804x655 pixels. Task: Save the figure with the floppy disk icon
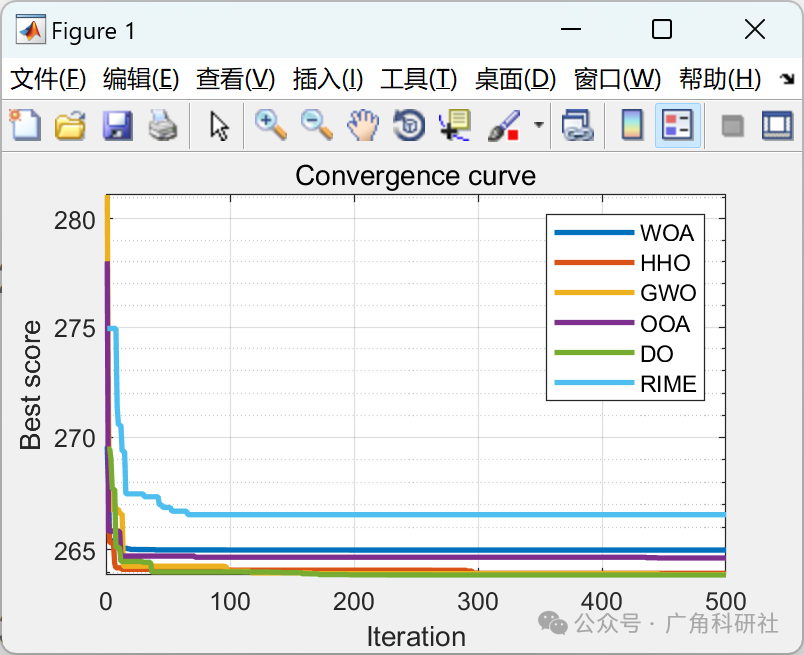coord(117,125)
